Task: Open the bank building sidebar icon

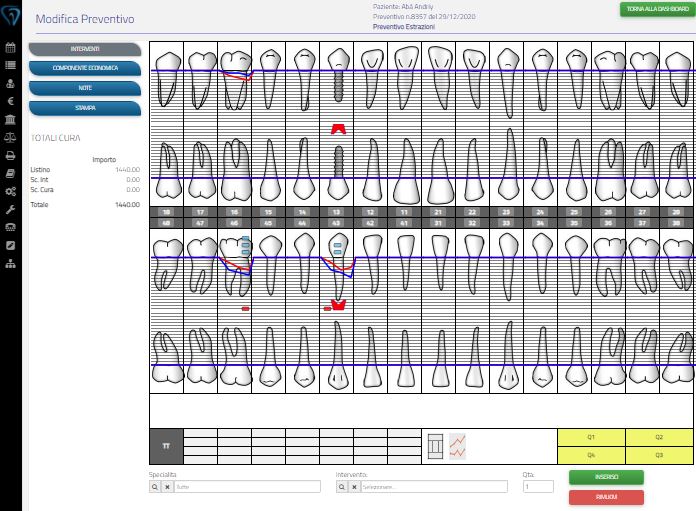Action: click(x=10, y=119)
